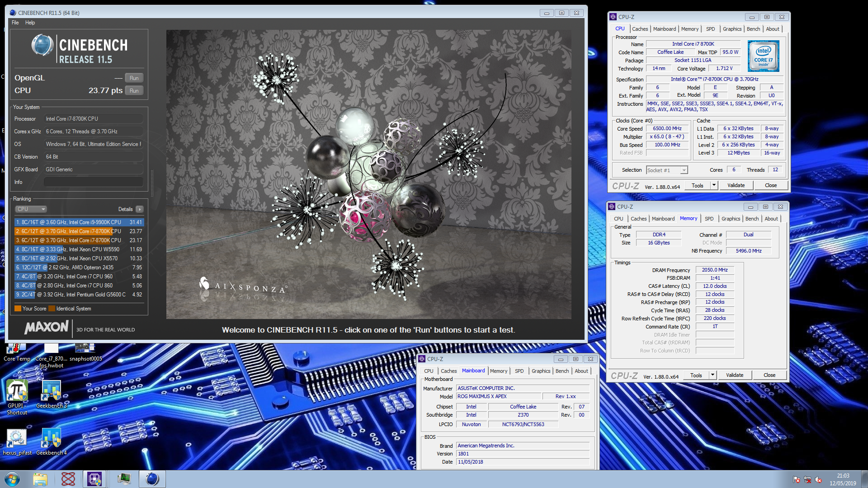Open Action Center flag tray icon
Screen dimensions: 868x488
click(x=797, y=480)
